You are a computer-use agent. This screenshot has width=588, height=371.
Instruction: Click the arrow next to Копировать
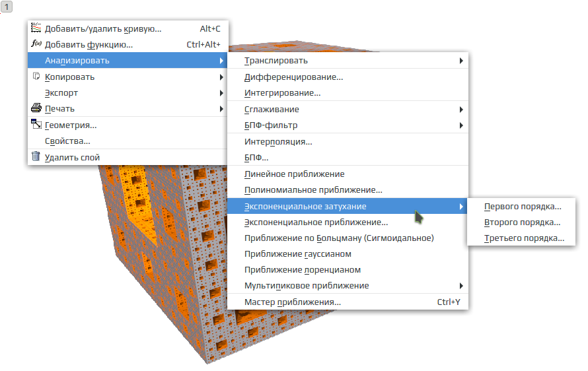[221, 77]
